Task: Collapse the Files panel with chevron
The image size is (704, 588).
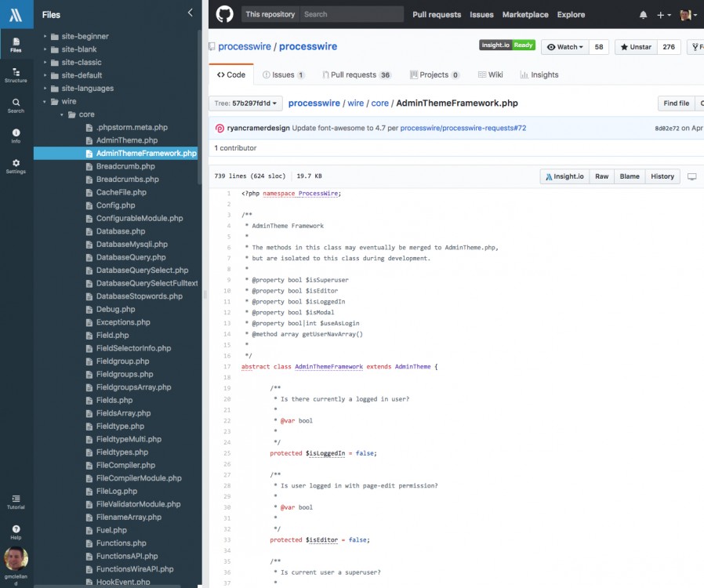Action: (190, 13)
